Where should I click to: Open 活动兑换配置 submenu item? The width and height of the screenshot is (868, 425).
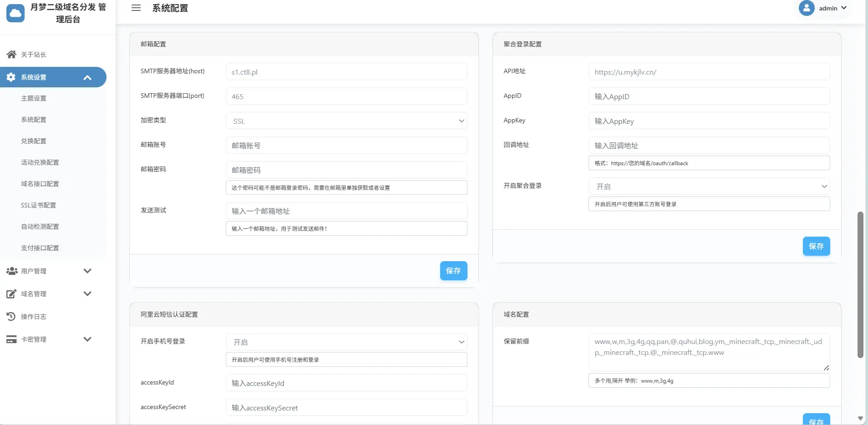pos(40,162)
